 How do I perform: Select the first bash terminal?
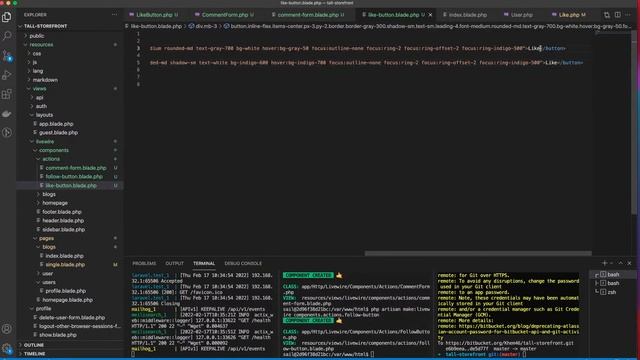click(x=612, y=274)
